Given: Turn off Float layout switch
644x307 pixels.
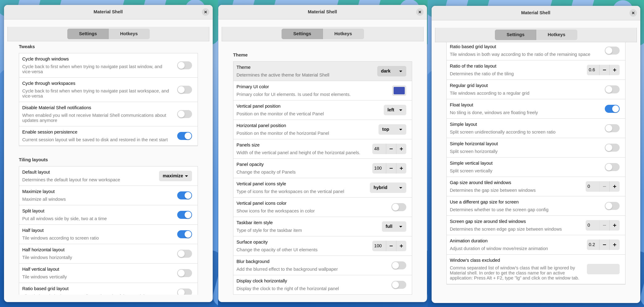Looking at the screenshot, I should coord(612,109).
